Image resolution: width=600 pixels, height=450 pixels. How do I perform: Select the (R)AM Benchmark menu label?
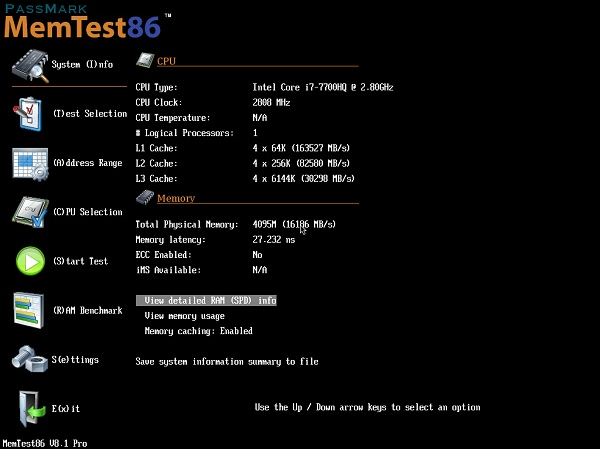(88, 310)
